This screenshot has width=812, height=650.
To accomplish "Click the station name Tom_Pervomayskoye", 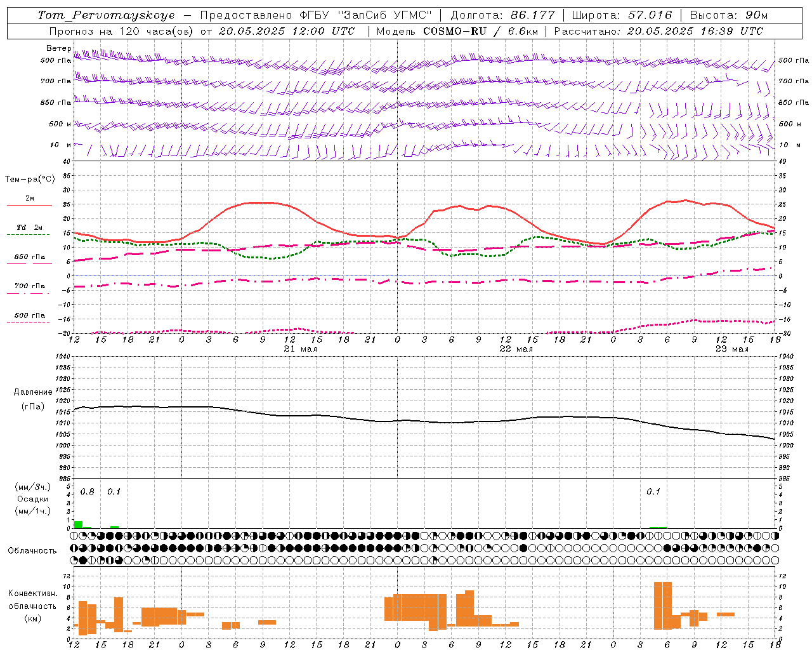I will coord(107,15).
